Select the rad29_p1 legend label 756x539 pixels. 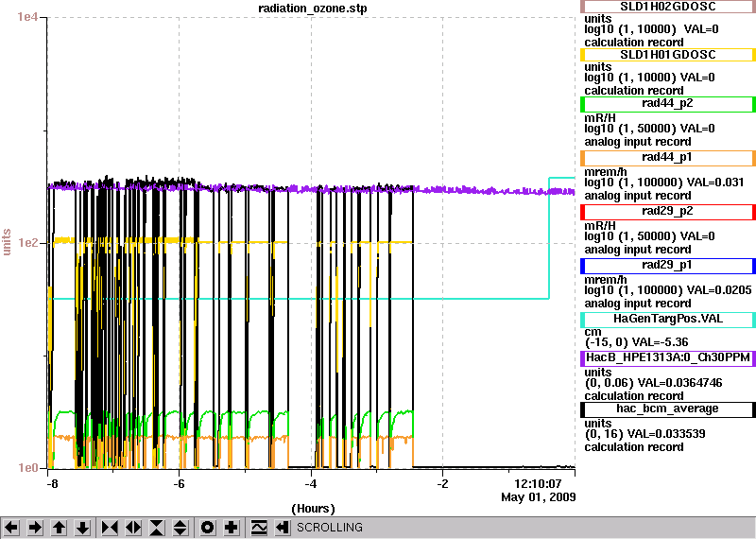pyautogui.click(x=668, y=266)
